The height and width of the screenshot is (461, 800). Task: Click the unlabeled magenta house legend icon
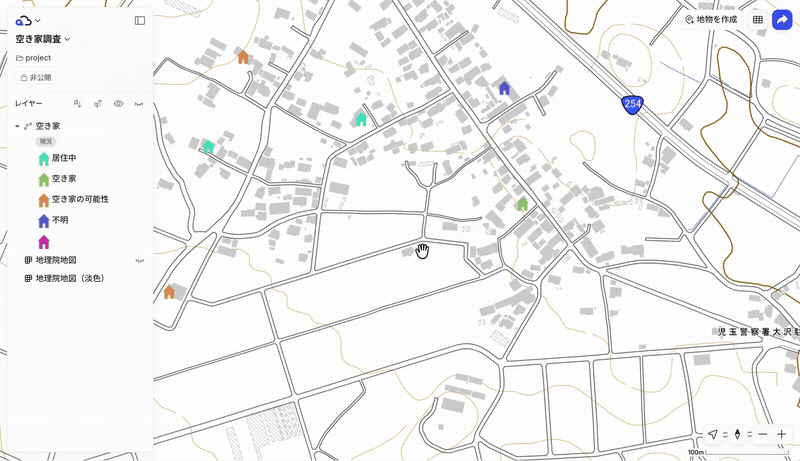[x=44, y=242]
